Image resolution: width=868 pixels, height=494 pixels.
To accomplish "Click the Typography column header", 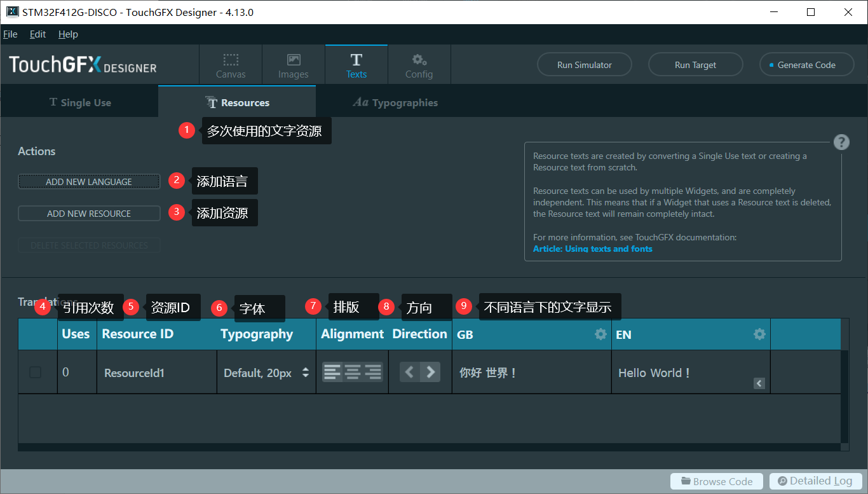I will coord(257,334).
